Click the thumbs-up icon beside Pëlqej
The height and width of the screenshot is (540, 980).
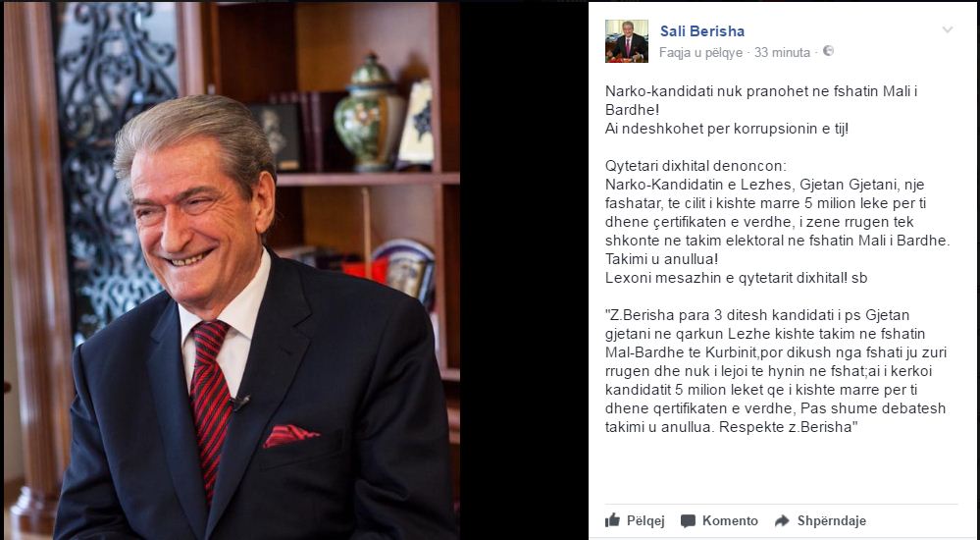(612, 520)
